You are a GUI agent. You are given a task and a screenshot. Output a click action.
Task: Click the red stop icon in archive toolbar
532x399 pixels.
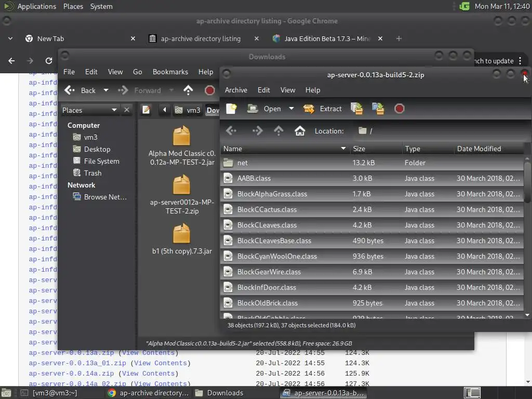point(400,109)
